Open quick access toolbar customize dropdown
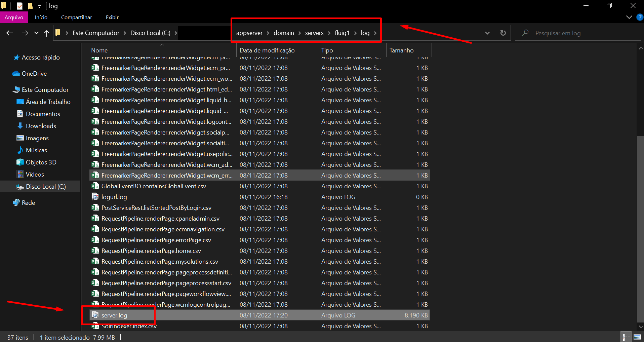The image size is (644, 342). [39, 6]
